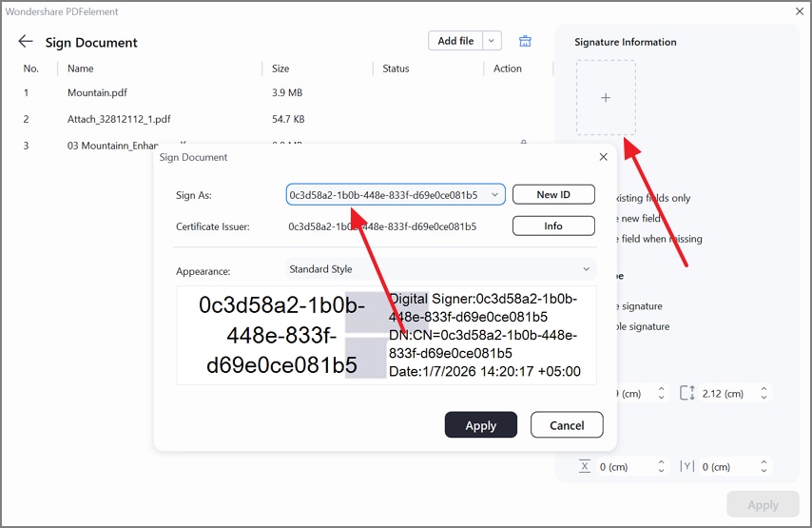Click the Certificate Issuer value text
The height and width of the screenshot is (528, 812).
[x=382, y=226]
